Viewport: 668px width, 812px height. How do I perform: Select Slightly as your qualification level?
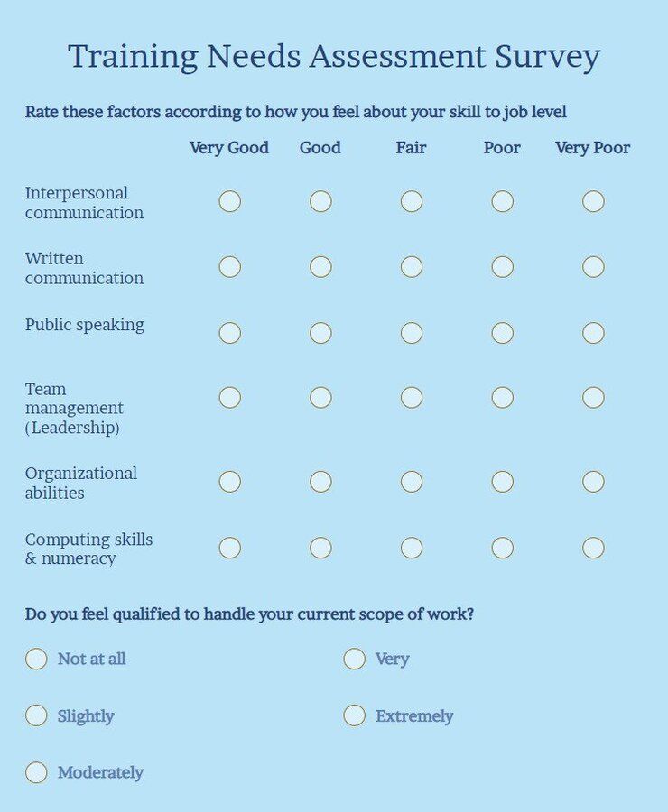point(36,715)
